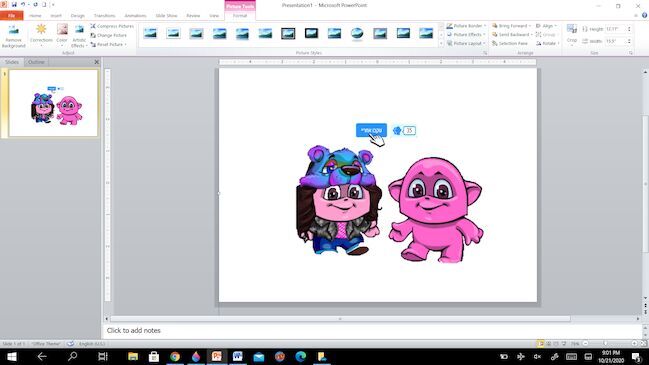The height and width of the screenshot is (365, 649).
Task: Open the Selection Pane
Action: (510, 43)
